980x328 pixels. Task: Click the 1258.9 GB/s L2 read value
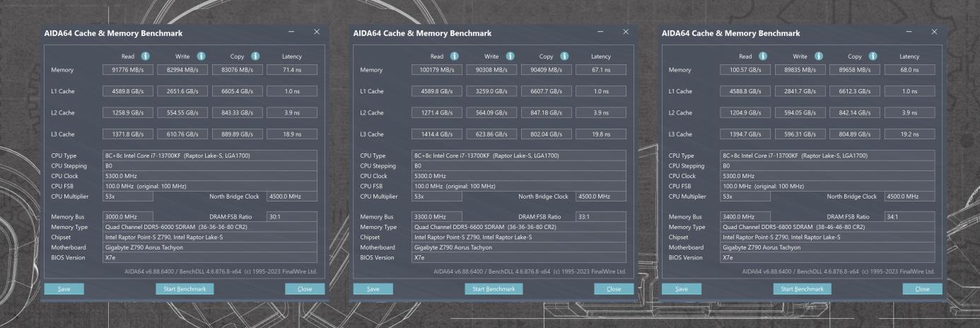pyautogui.click(x=128, y=112)
